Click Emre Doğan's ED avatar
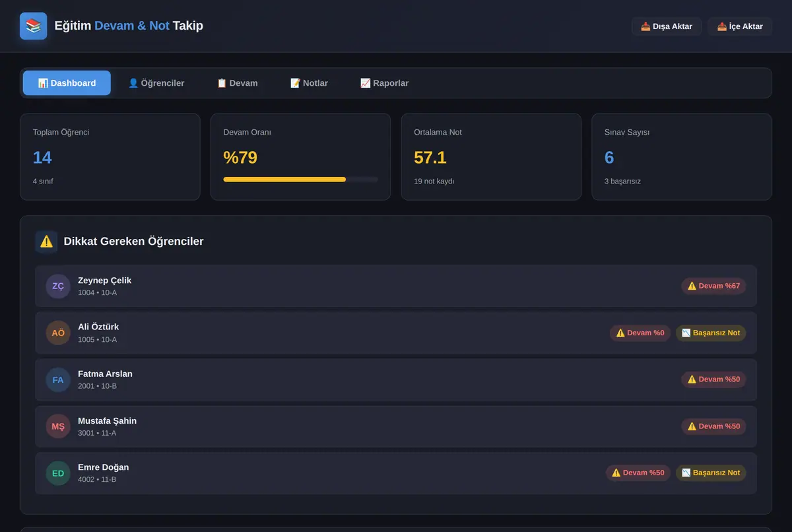 [x=58, y=473]
